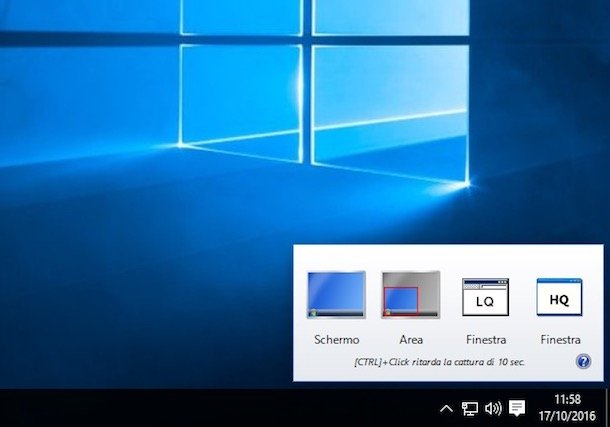610x427 pixels.
Task: Click the Schermo full-screen capture icon
Action: 336,295
